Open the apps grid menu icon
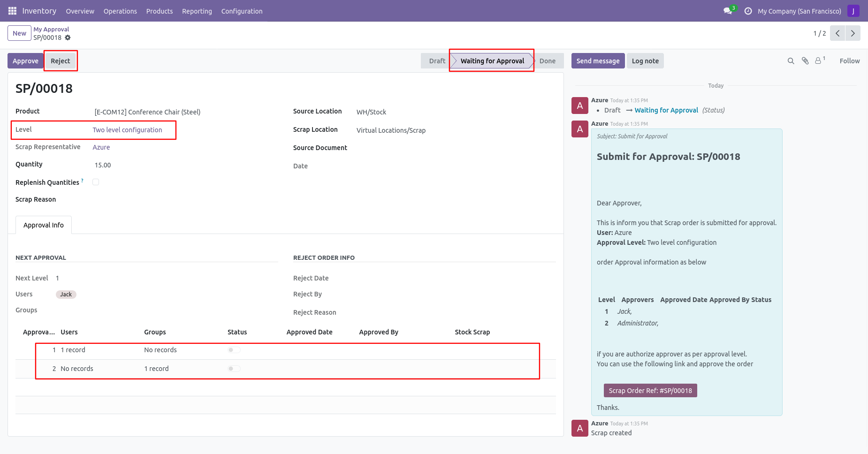The image size is (868, 454). tap(12, 11)
